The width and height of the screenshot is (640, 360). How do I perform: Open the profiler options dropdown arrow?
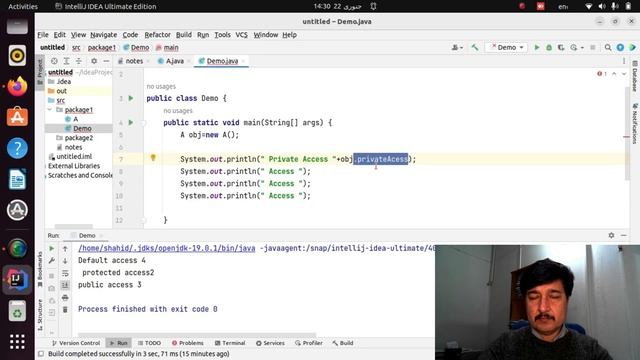(582, 47)
